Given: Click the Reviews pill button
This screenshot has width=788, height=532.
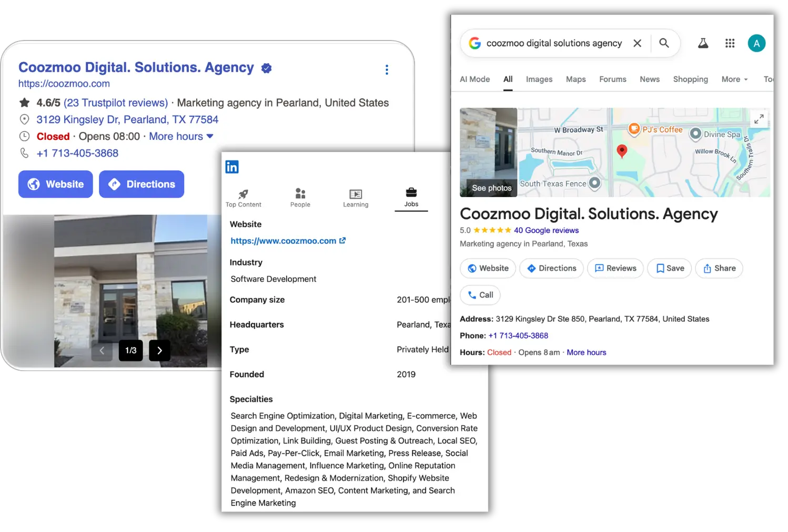Looking at the screenshot, I should pyautogui.click(x=615, y=269).
